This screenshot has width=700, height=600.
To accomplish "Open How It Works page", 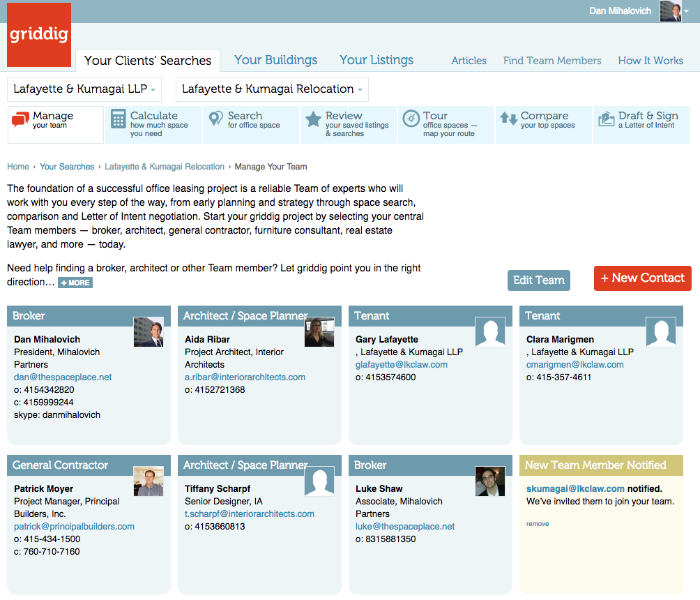I will pos(650,60).
